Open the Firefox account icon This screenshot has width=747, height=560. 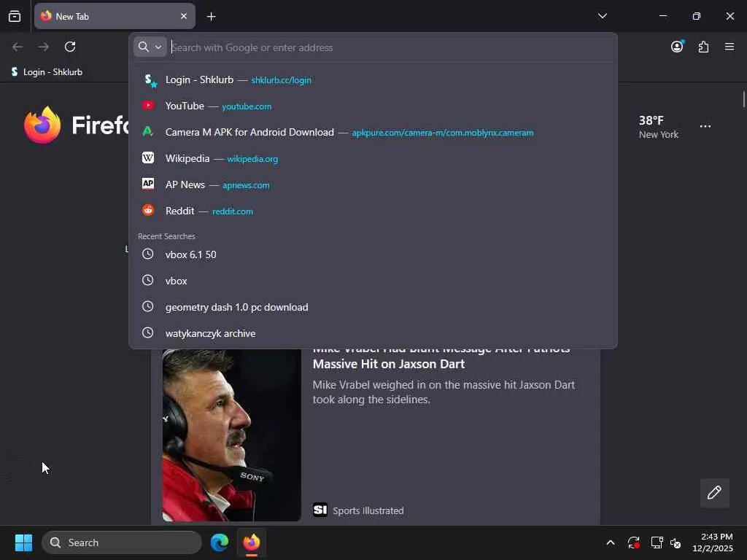(677, 47)
